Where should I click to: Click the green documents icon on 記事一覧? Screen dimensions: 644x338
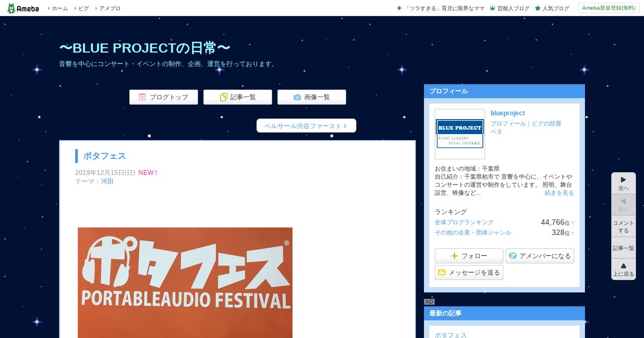pos(224,97)
